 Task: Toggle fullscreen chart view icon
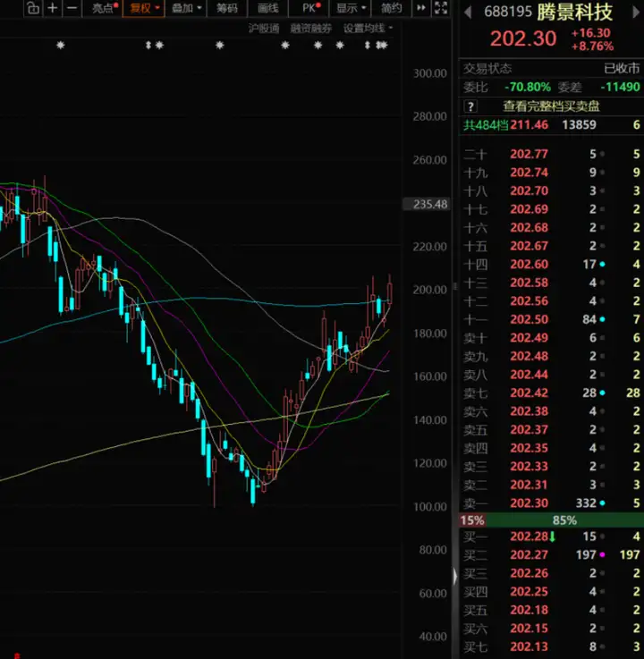pyautogui.click(x=441, y=7)
